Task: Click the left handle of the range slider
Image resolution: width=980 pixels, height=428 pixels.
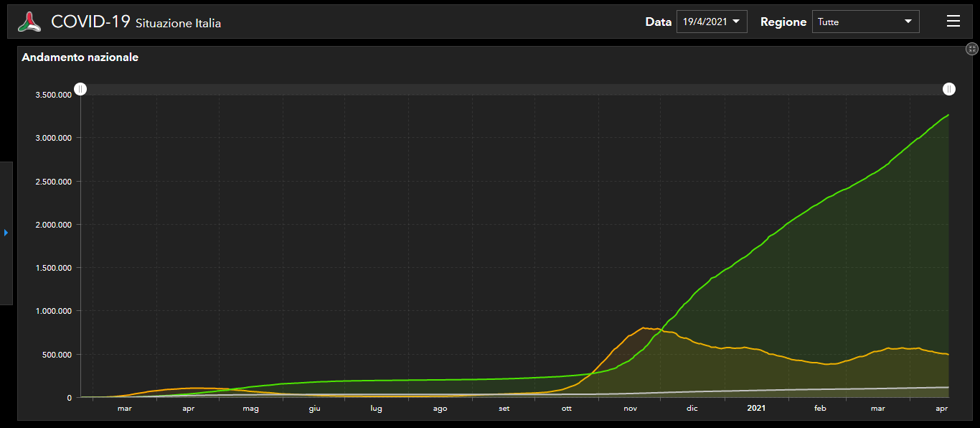Action: 81,89
